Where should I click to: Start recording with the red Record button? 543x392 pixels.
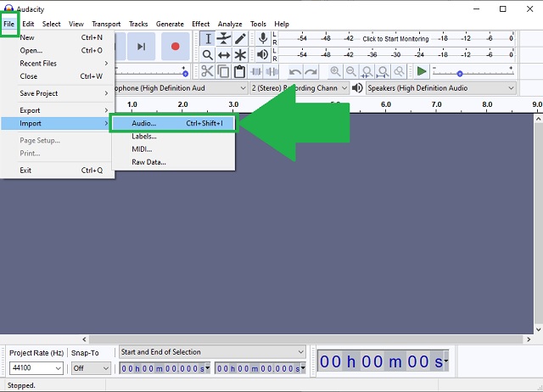(x=176, y=47)
